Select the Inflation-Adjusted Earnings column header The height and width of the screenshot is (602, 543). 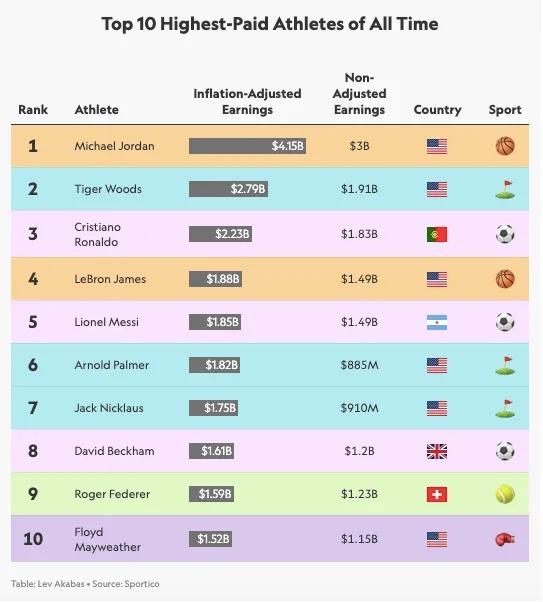(x=247, y=102)
